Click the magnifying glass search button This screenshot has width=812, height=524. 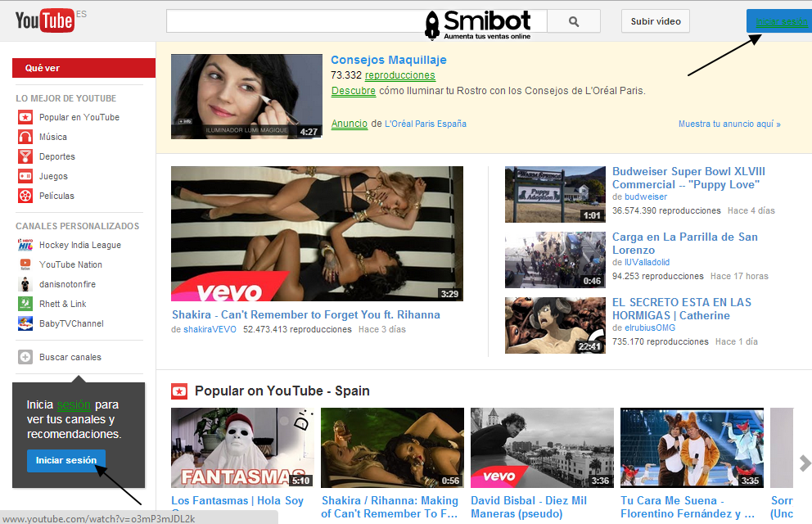[x=573, y=21]
